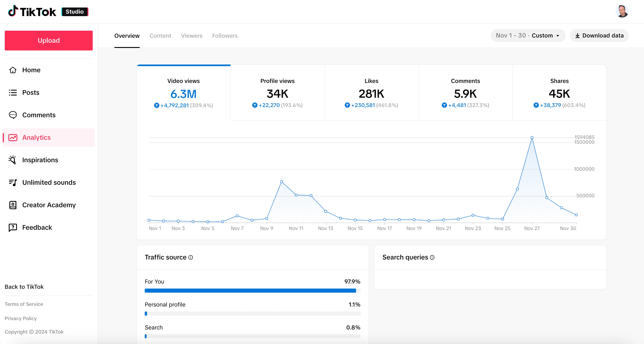
Task: Open the Inspirations lightbulb icon
Action: pos(13,160)
